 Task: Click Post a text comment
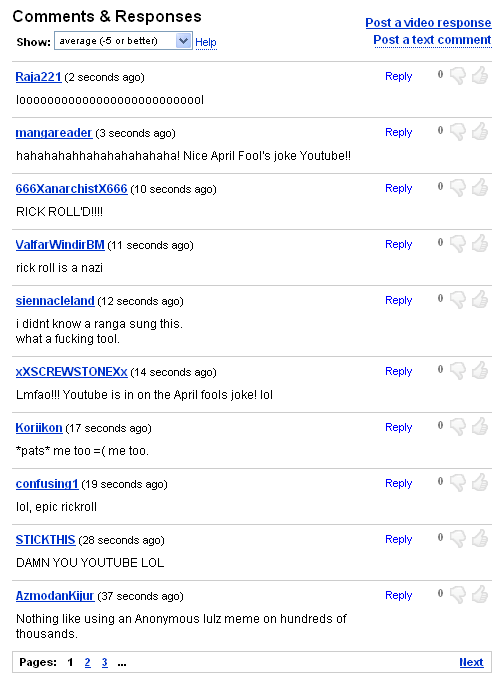tap(432, 40)
